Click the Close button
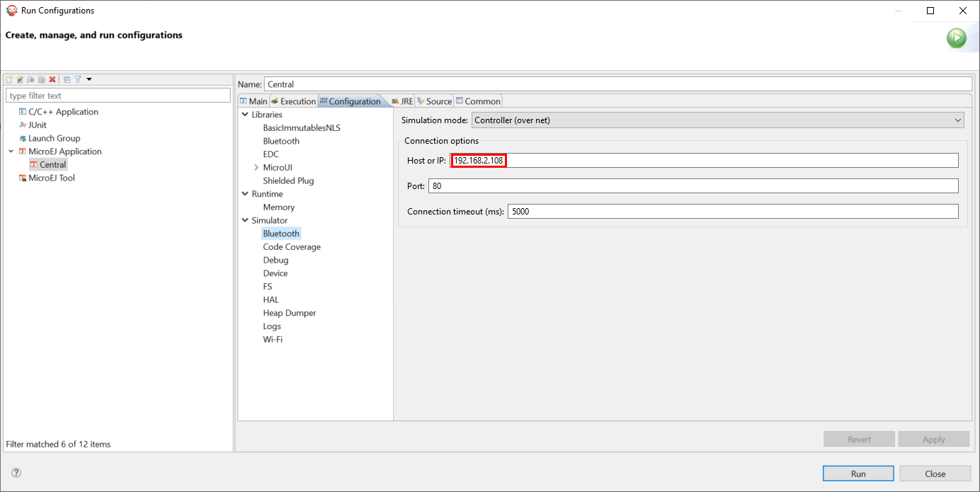Image resolution: width=980 pixels, height=492 pixels. point(935,474)
